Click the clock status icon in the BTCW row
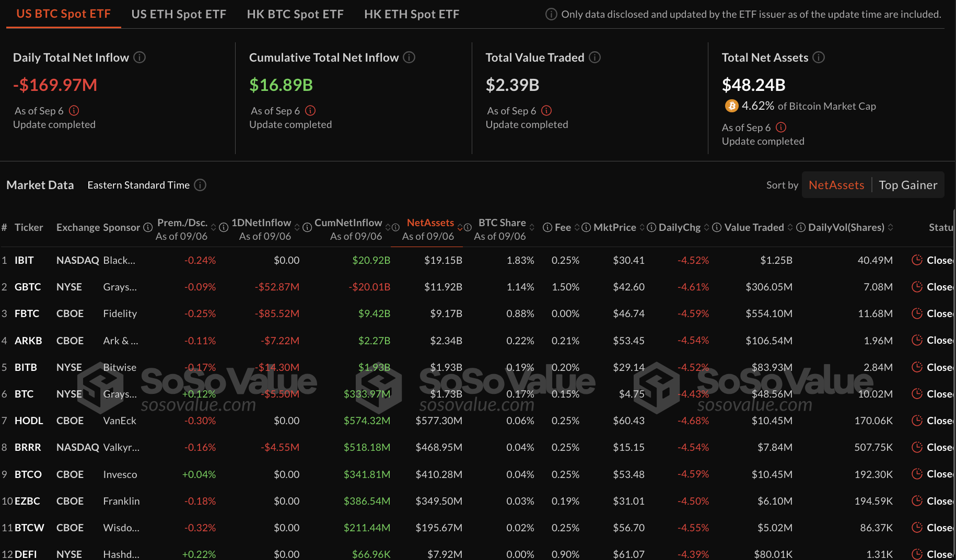 pos(917,527)
